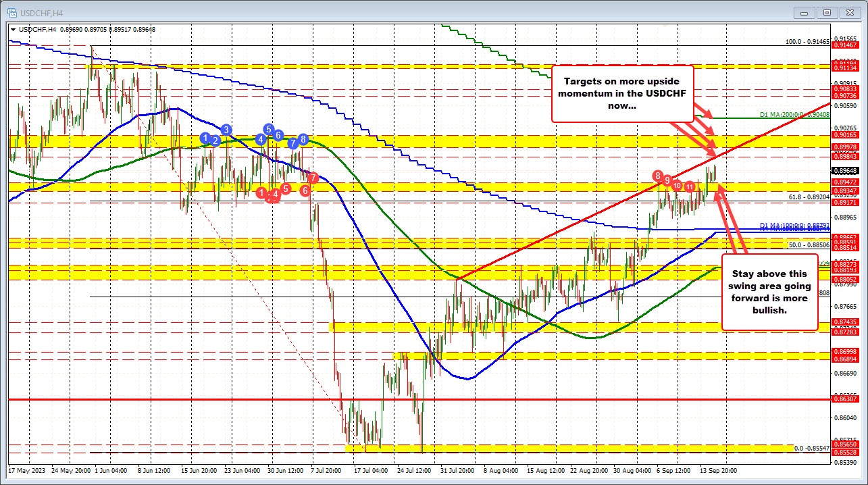Select red marker 7 near early July
Viewport: 868px width, 485px height.
click(313, 177)
